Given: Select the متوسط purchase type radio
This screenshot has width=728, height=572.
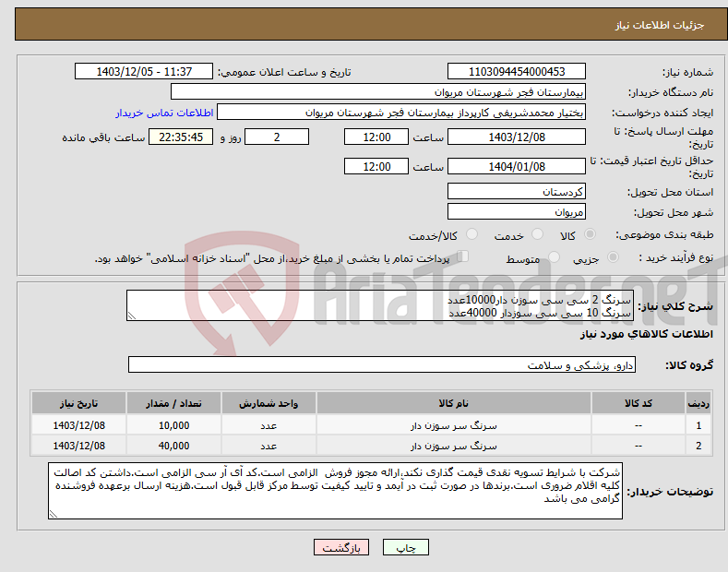Looking at the screenshot, I should (x=554, y=257).
